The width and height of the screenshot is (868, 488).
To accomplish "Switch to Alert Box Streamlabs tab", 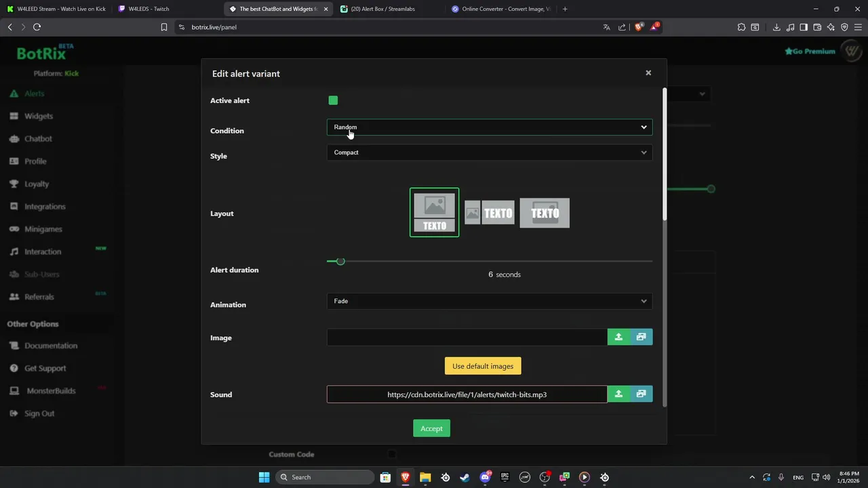I will tap(389, 9).
